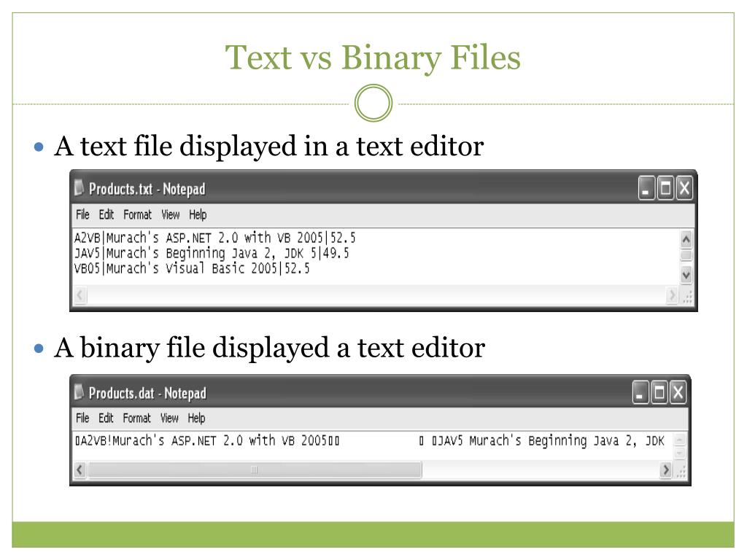Click left scroll arrow in Products.txt window
Image resolution: width=747 pixels, height=560 pixels.
[80, 295]
